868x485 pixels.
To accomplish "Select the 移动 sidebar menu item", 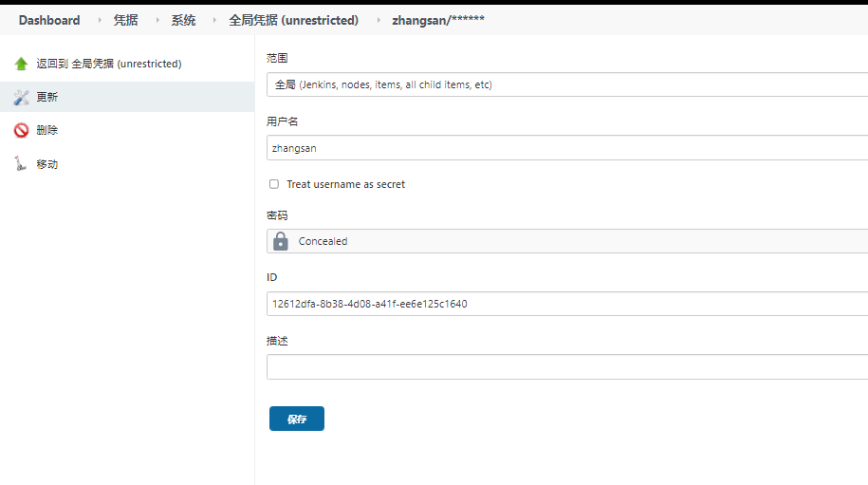I will 47,163.
